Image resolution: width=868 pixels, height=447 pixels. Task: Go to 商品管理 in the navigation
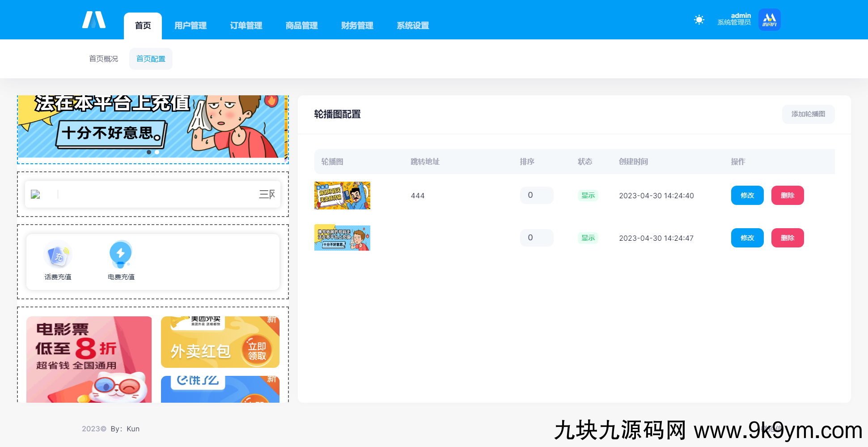(x=301, y=26)
